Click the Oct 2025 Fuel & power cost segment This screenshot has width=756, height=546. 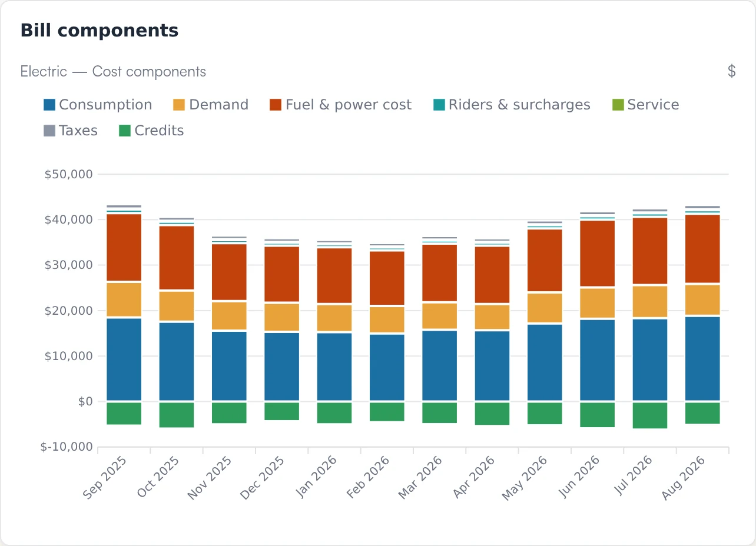point(177,258)
